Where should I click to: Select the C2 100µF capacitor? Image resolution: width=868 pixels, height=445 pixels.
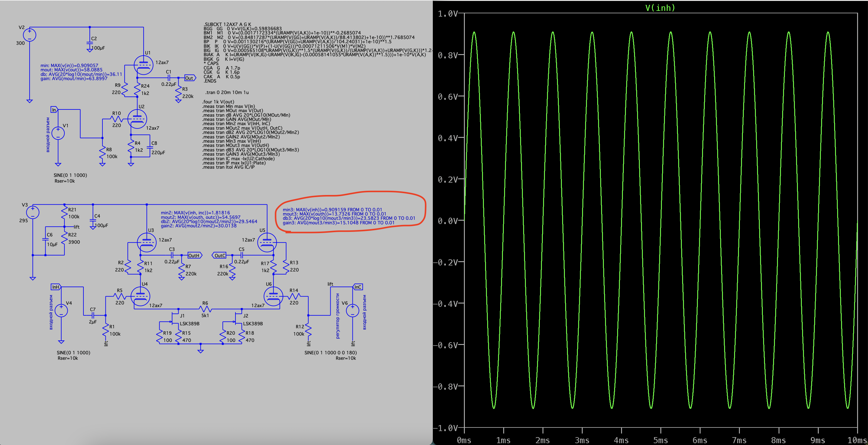[90, 43]
